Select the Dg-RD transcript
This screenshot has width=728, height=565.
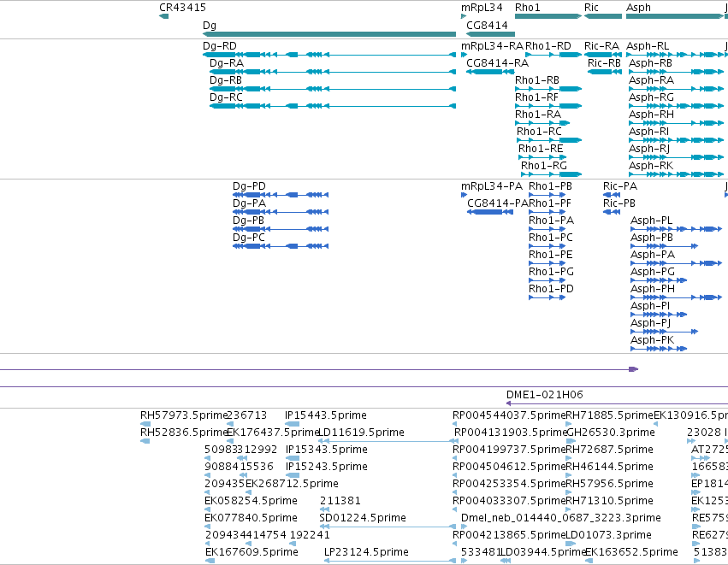[x=329, y=55]
